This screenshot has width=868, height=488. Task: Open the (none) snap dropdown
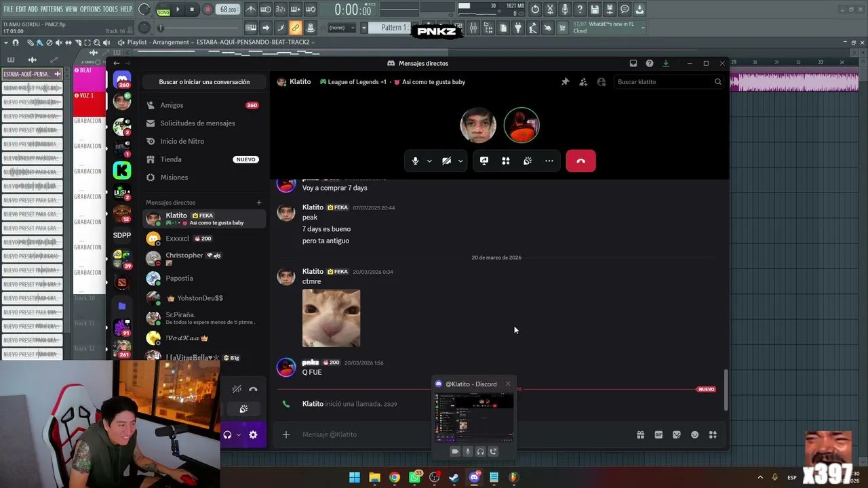(341, 28)
